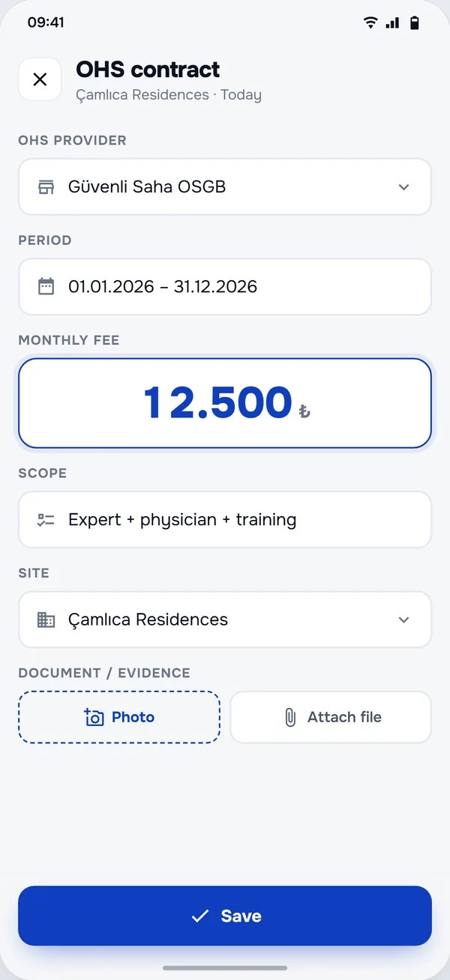The height and width of the screenshot is (980, 450).
Task: Click the SITE label
Action: pos(34,573)
